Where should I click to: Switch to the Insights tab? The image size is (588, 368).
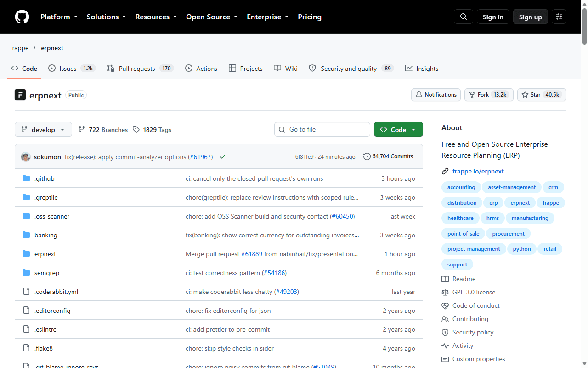[422, 69]
